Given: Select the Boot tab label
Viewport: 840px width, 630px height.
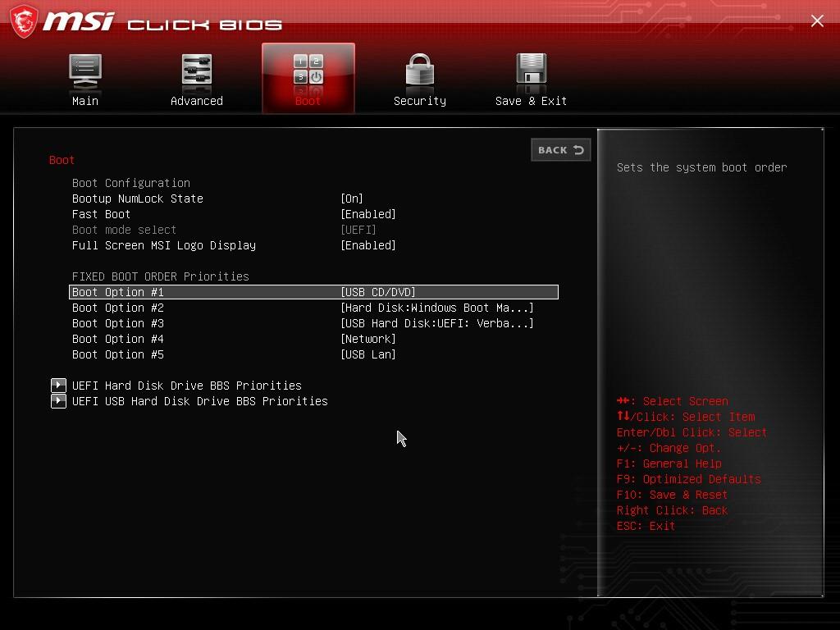Looking at the screenshot, I should click(308, 101).
